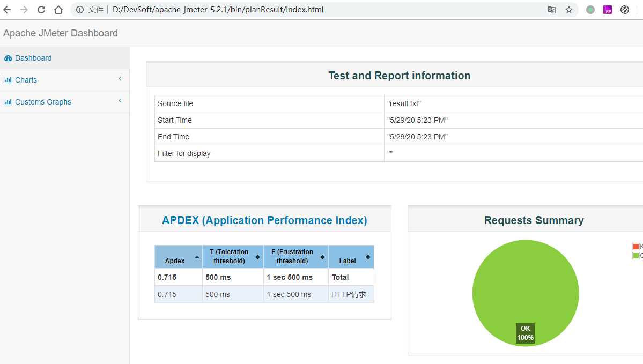Viewport: 643px width, 364px height.
Task: Click the Charts bar-chart icon
Action: tap(8, 80)
